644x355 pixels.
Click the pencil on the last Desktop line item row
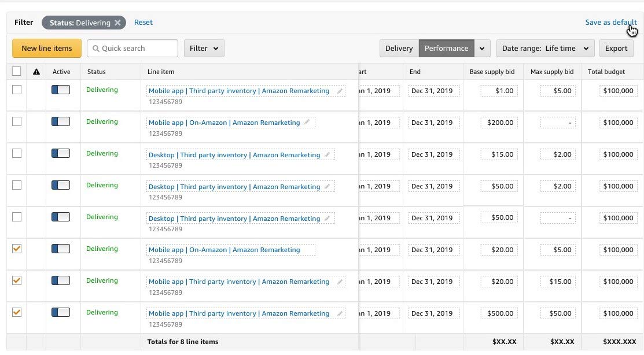[x=327, y=218]
